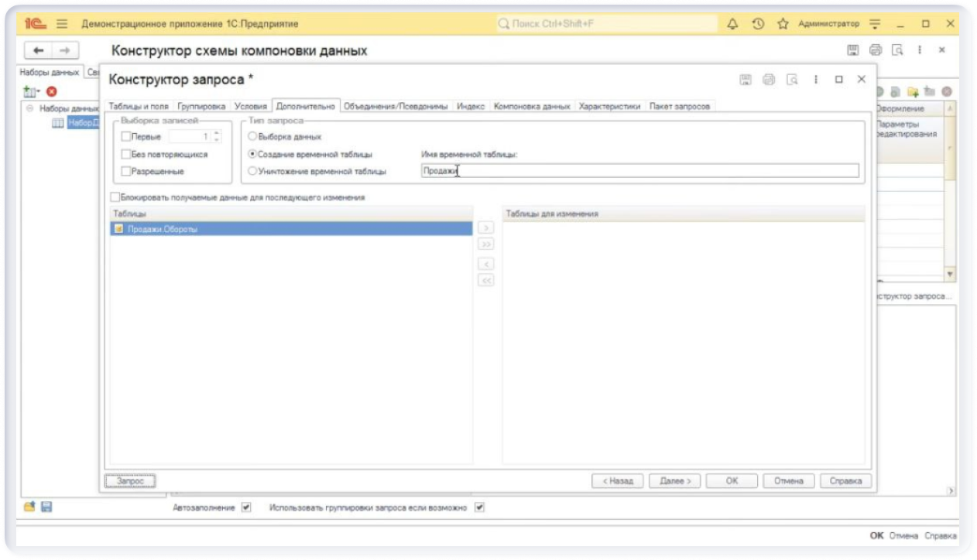Click print icon in Конструктор запроса header

[x=769, y=80]
